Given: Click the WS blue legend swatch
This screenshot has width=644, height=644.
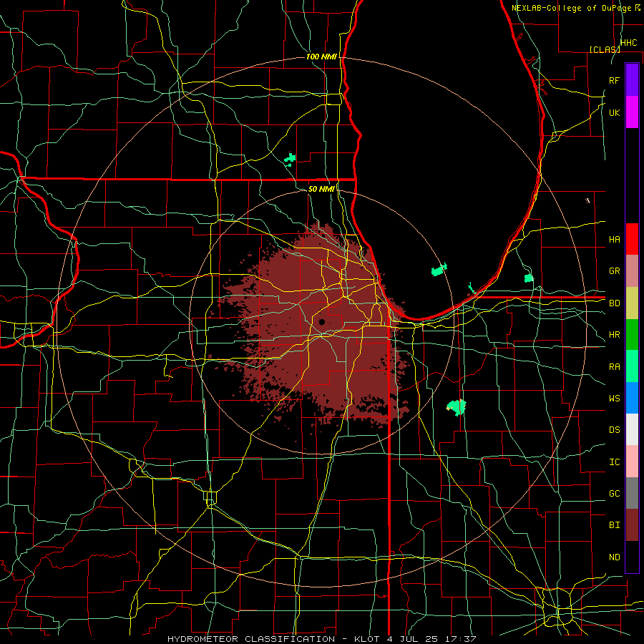Looking at the screenshot, I should tap(632, 398).
